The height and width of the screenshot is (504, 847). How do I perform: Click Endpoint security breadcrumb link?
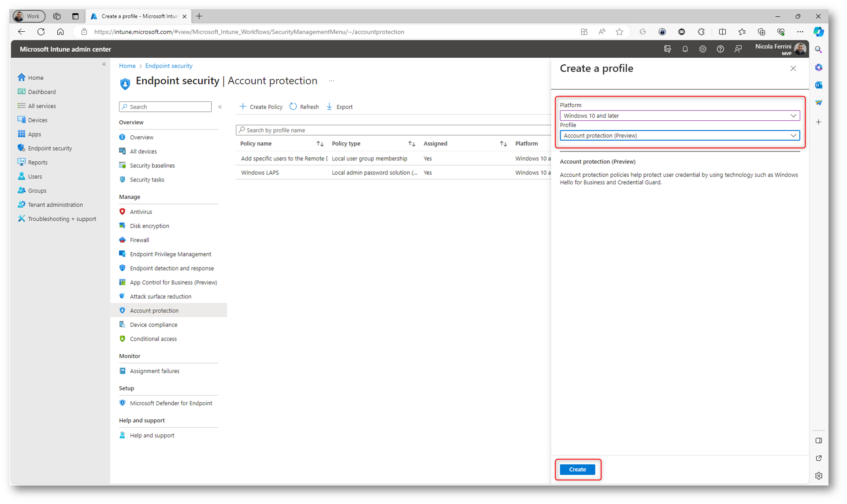tap(169, 66)
